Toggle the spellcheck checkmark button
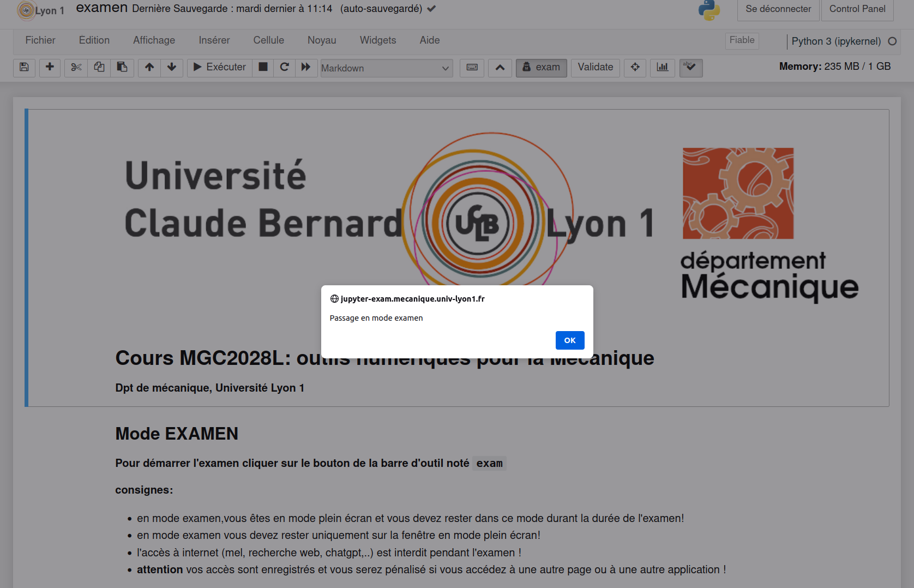Viewport: 914px width, 588px height. [691, 67]
